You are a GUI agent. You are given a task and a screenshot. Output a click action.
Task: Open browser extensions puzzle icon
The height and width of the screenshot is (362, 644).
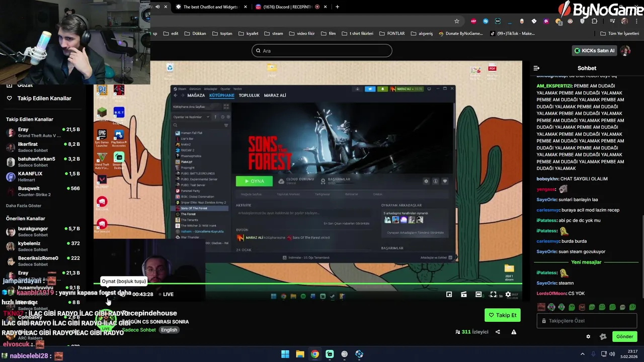pos(595,21)
